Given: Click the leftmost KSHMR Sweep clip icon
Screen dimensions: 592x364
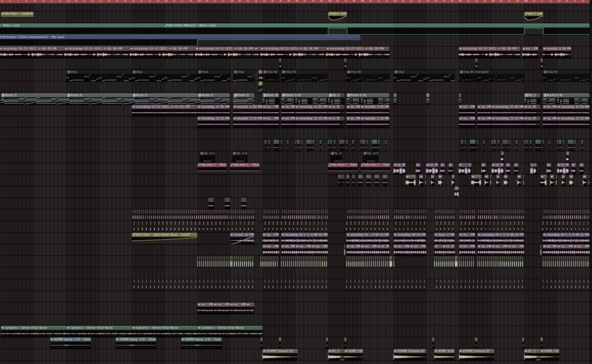Looking at the screenshot, I should [x=52, y=339].
